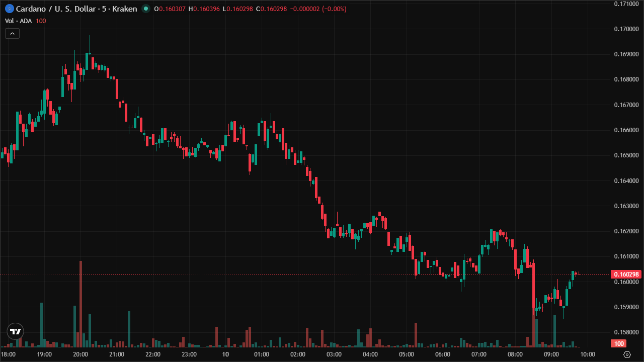Click the 07:00 time axis label
This screenshot has width=644, height=362.
[479, 354]
